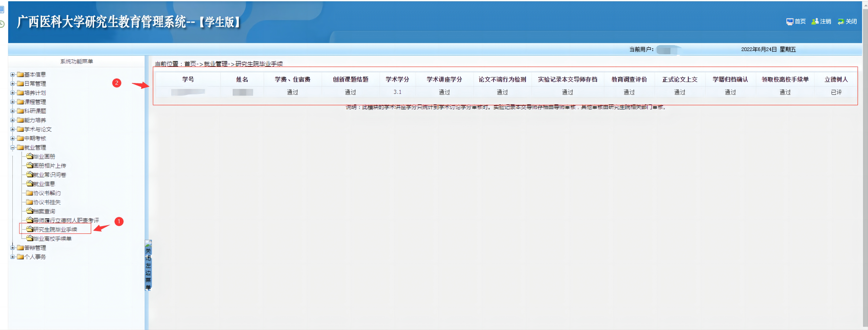Click the 学术学分 value 3.1 cell
The height and width of the screenshot is (330, 868).
[x=397, y=92]
